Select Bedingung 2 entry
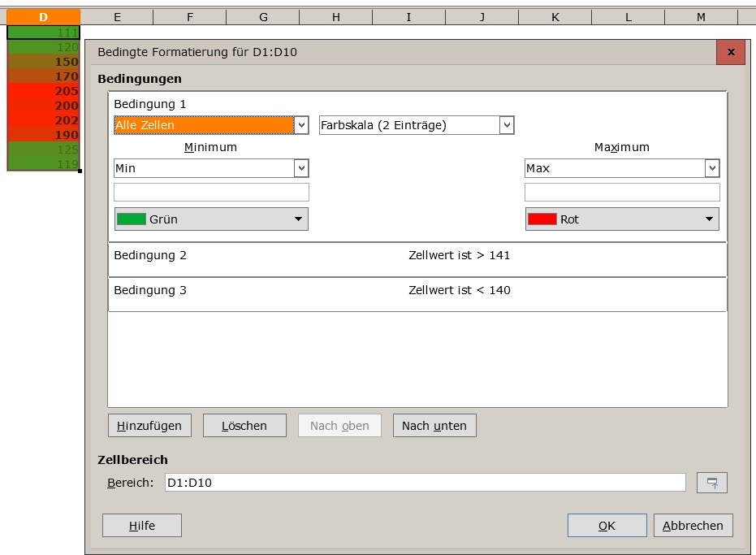The width and height of the screenshot is (756, 555). click(417, 259)
